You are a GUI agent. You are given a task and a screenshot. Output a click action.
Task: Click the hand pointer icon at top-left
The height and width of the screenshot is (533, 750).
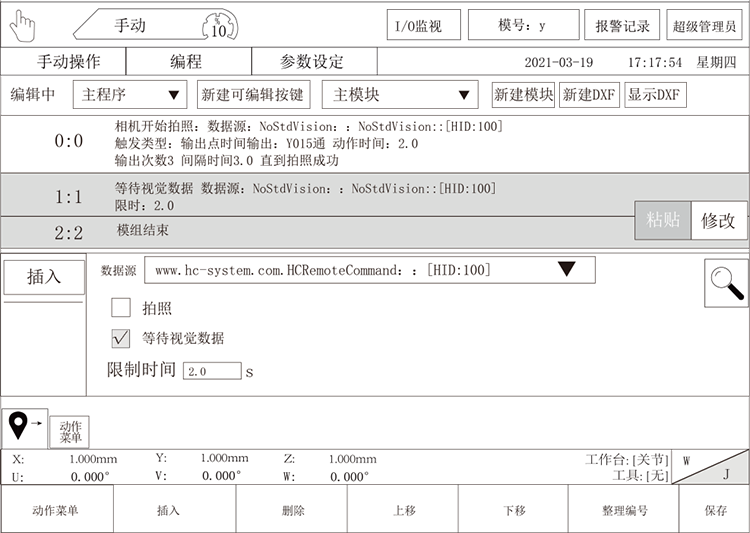click(22, 25)
